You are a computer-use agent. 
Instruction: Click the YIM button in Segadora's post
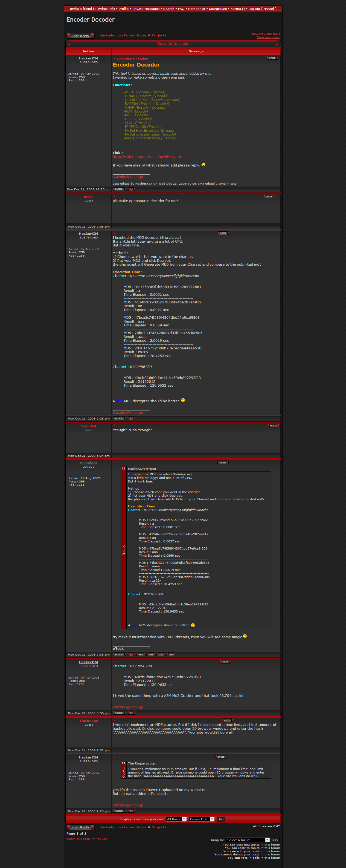151,654
